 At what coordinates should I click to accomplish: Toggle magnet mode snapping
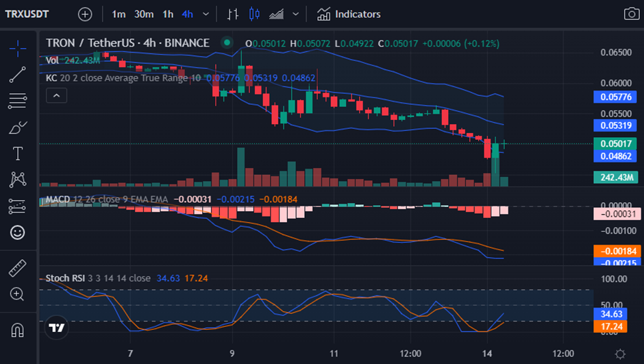pyautogui.click(x=17, y=330)
